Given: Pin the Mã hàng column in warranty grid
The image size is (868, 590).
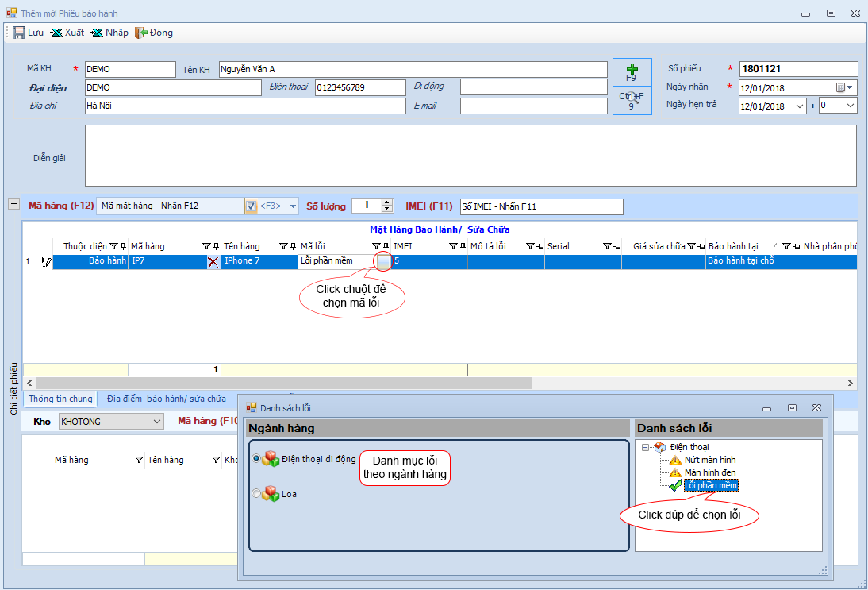Looking at the screenshot, I should pyautogui.click(x=216, y=246).
